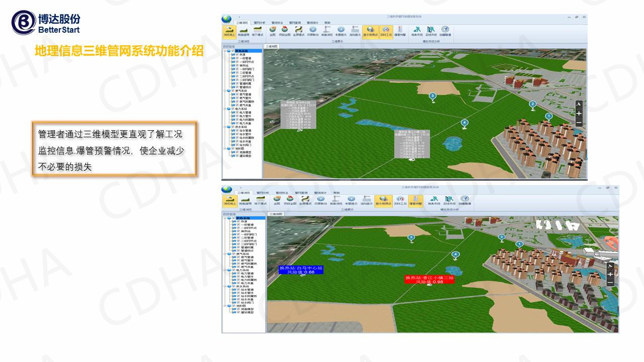
Task: Collapse 地形图 node in the upper window tree
Action: [x=225, y=149]
